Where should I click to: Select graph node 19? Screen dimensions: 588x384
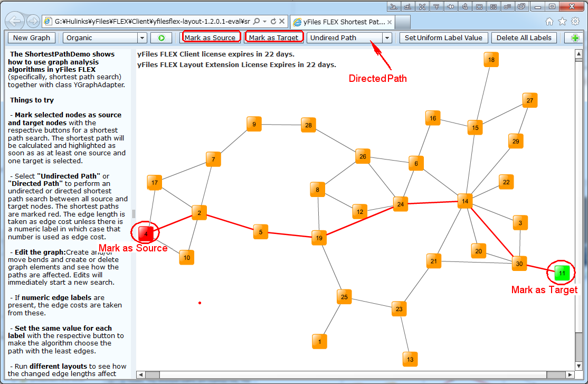pyautogui.click(x=319, y=238)
